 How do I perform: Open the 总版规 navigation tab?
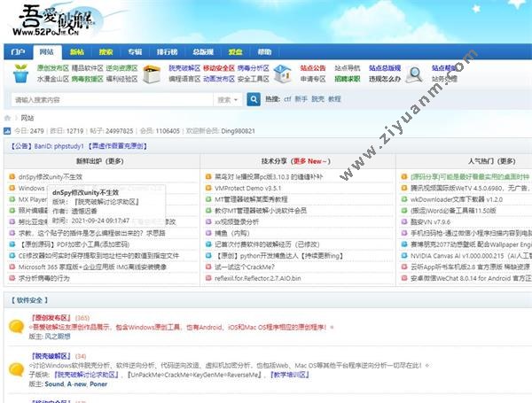pyautogui.click(x=203, y=52)
